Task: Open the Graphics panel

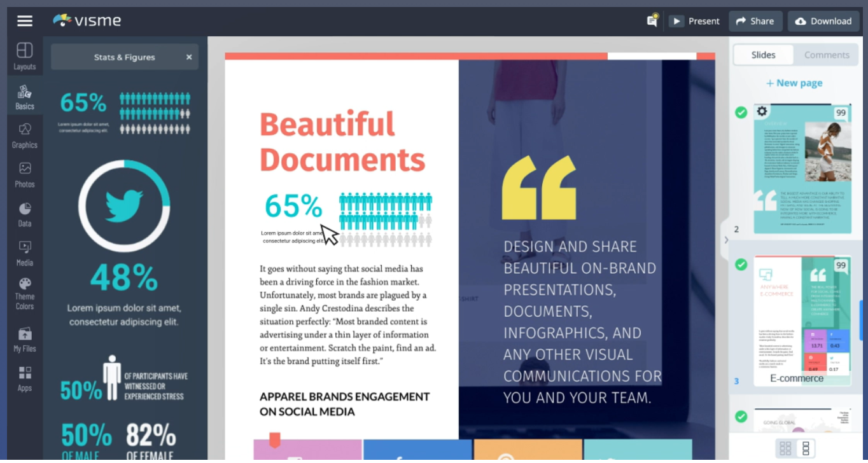Action: tap(24, 135)
